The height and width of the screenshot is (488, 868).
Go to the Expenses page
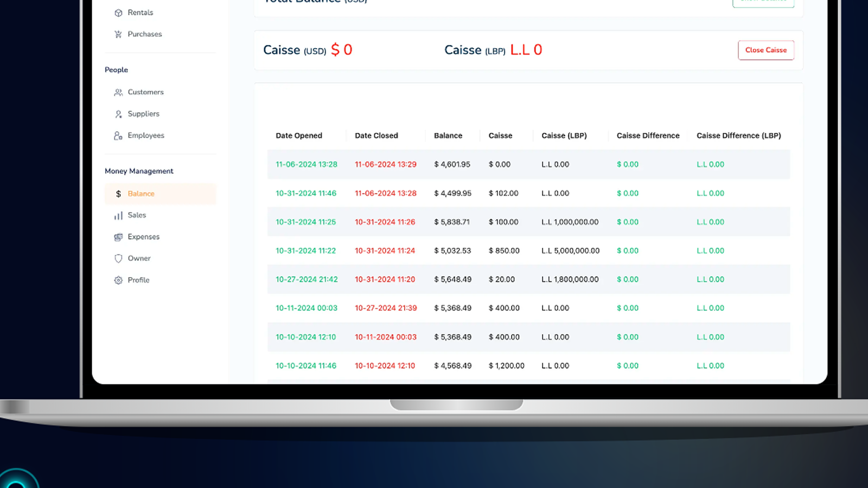pos(143,237)
